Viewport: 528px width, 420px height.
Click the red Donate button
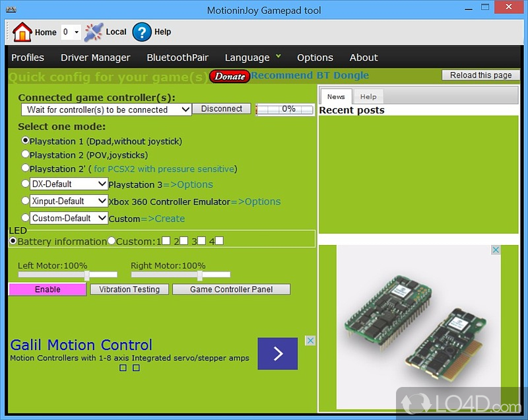[230, 77]
